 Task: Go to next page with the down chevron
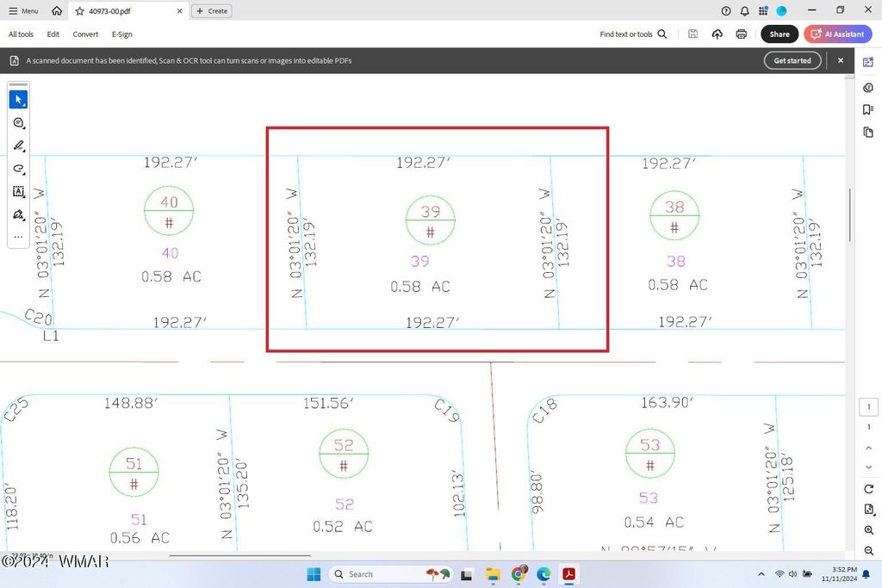click(869, 467)
